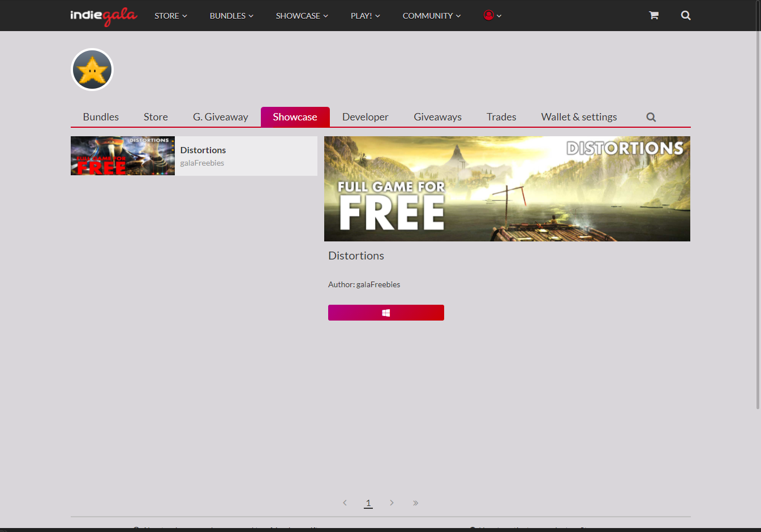Click the Author: galaFreebies text
Image resolution: width=761 pixels, height=532 pixels.
pyautogui.click(x=364, y=284)
